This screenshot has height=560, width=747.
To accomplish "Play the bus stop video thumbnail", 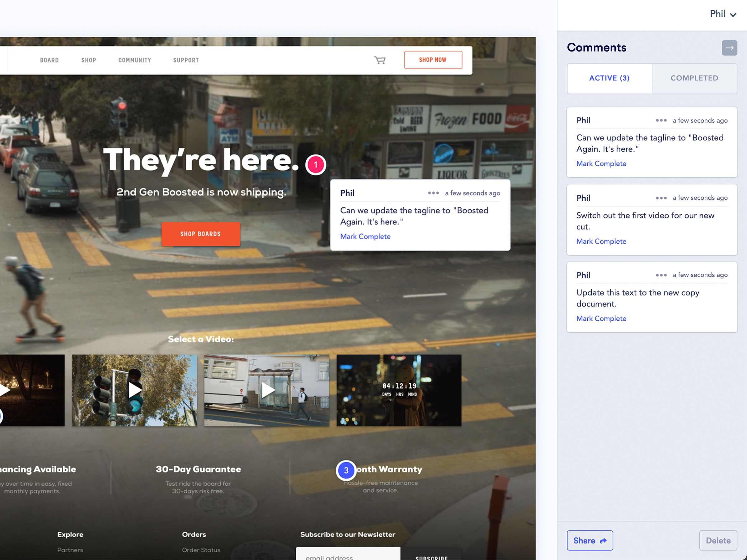I will (x=267, y=390).
